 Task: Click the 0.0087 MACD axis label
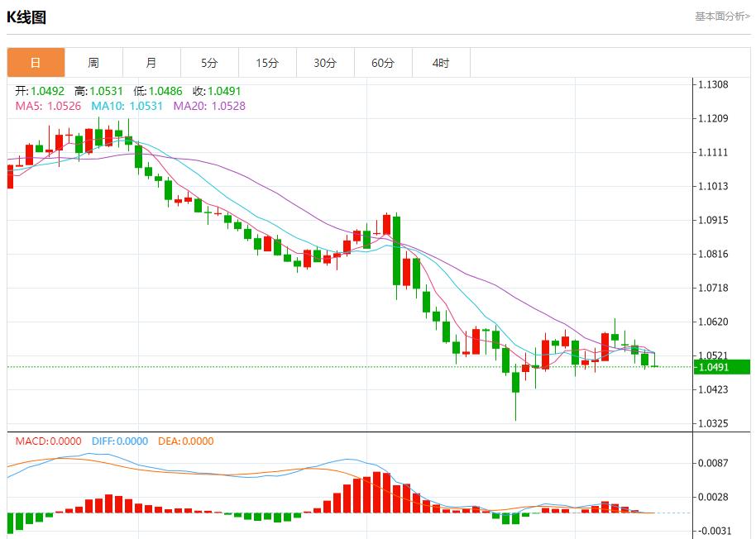[x=713, y=464]
